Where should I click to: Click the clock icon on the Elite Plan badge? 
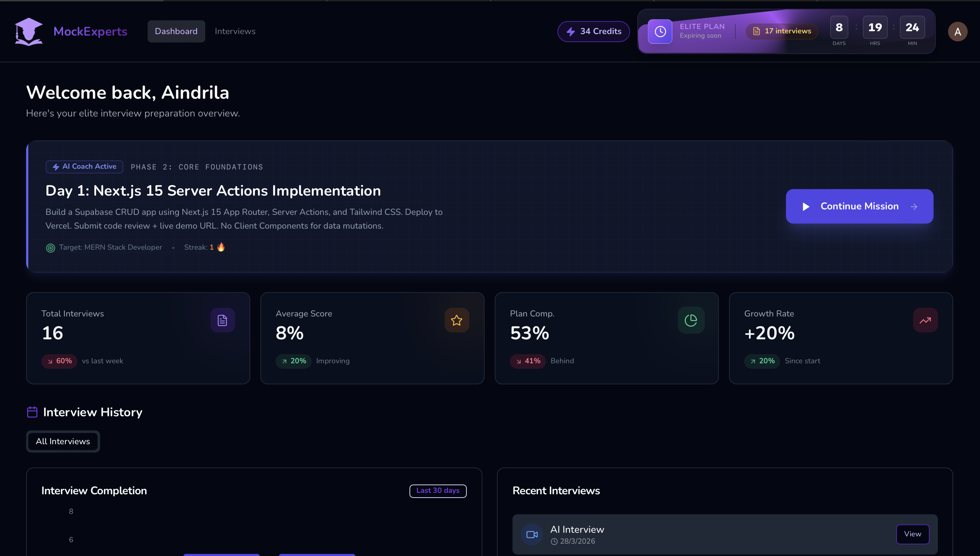[x=660, y=31]
